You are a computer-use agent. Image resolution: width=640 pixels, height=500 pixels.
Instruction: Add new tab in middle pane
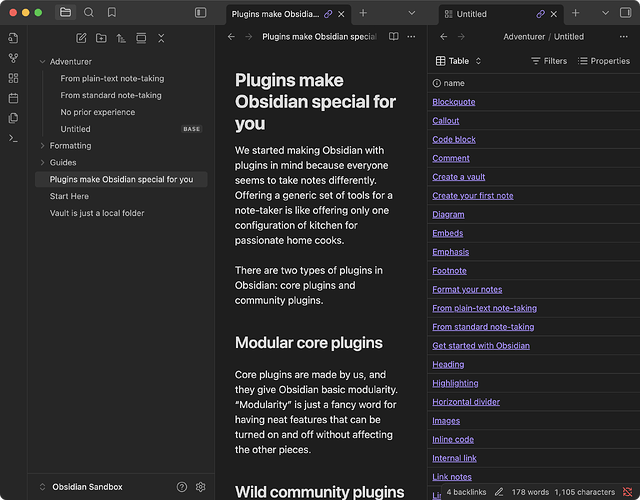[x=363, y=13]
